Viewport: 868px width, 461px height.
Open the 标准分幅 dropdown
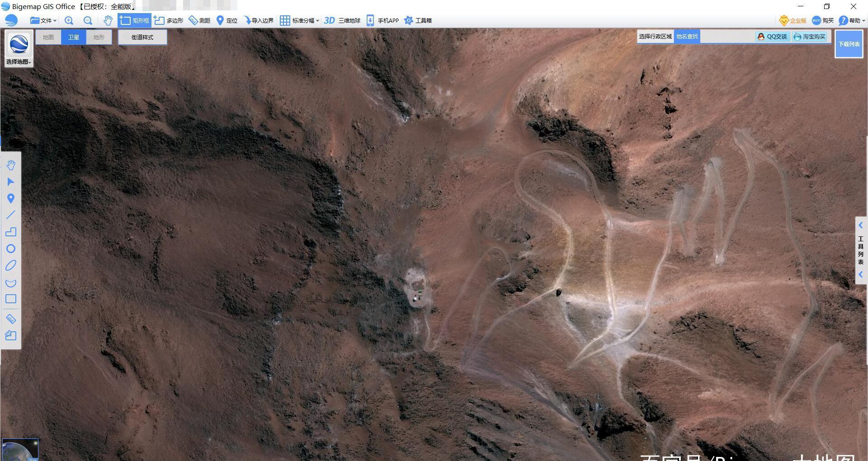[x=300, y=20]
